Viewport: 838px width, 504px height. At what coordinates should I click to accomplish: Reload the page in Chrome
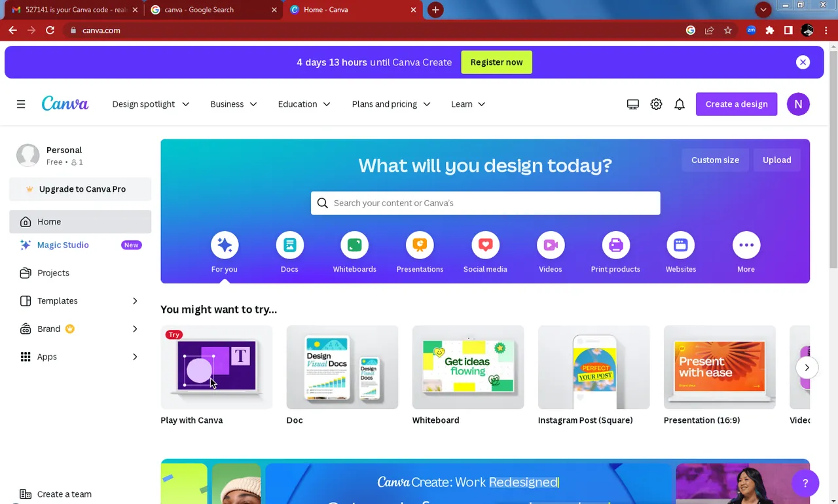point(50,30)
